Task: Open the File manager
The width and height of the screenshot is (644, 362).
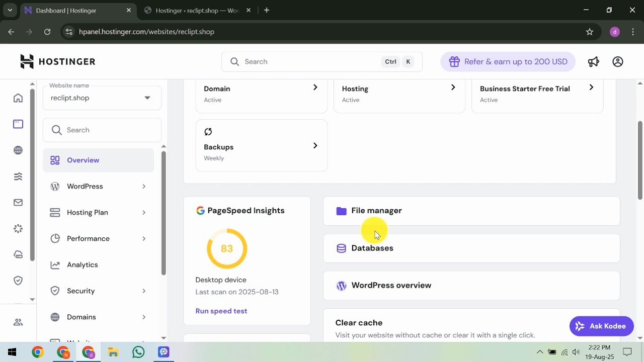Action: coord(471,211)
